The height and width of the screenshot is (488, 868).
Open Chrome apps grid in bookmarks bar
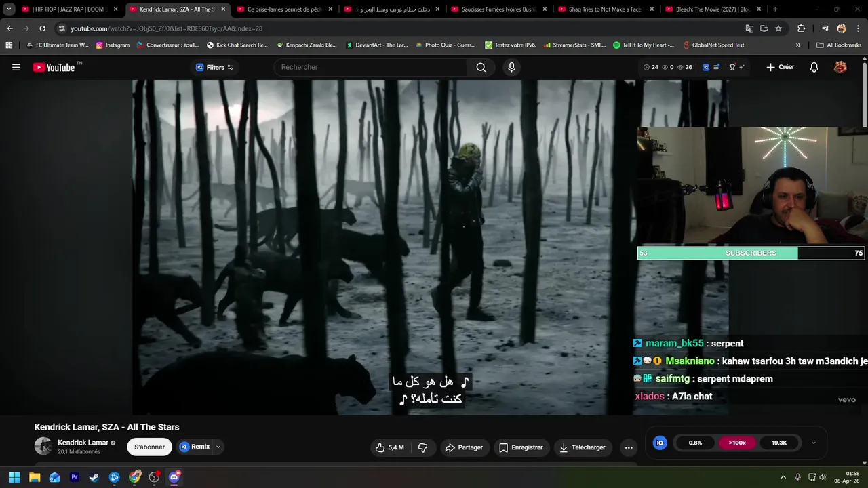(9, 45)
